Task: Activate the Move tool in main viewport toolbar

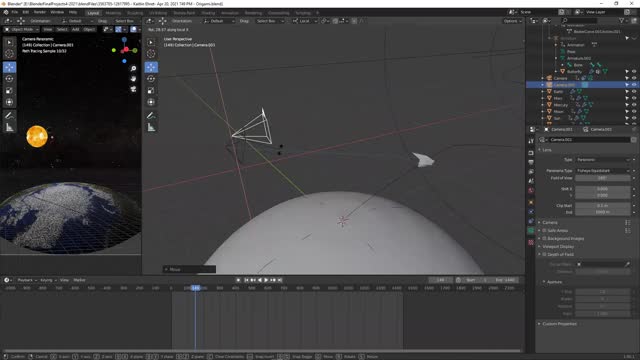Action: [151, 67]
